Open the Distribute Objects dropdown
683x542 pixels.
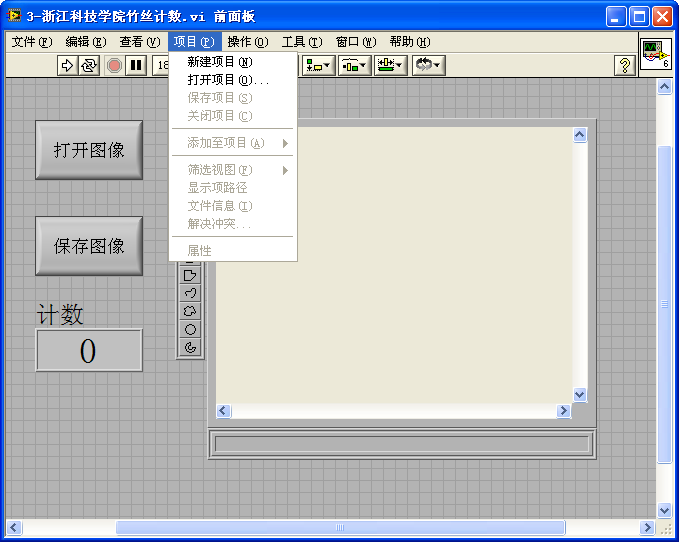[354, 65]
